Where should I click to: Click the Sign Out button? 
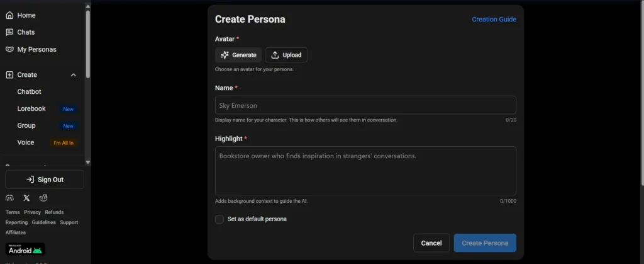[45, 180]
